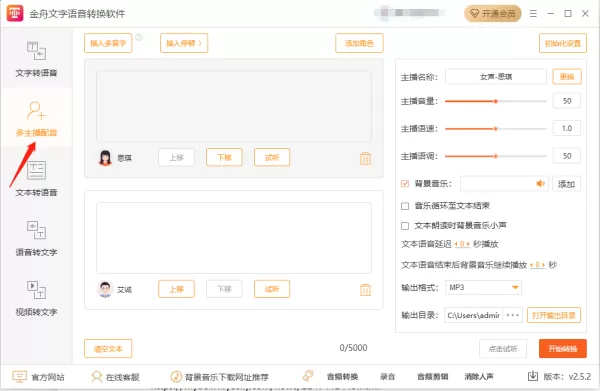The image size is (600, 391).
Task: Open 文字转语音 in the sidebar
Action: [36, 59]
